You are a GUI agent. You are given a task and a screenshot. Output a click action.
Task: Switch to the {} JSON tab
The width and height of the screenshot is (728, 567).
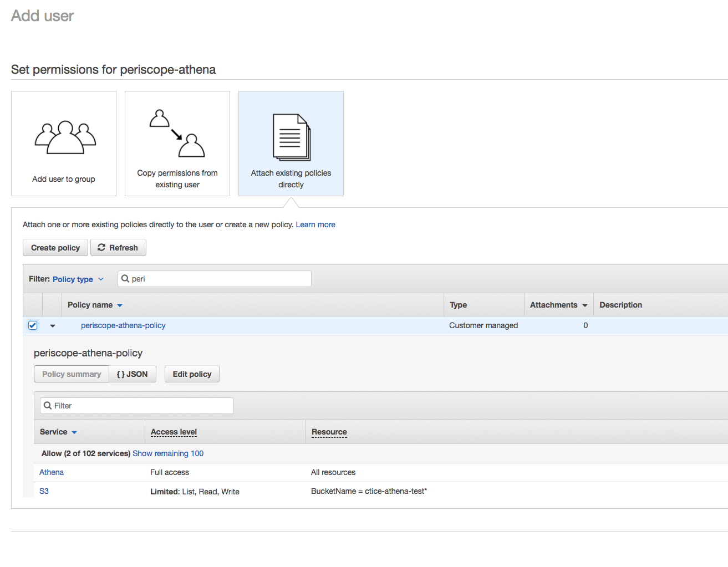pyautogui.click(x=133, y=374)
